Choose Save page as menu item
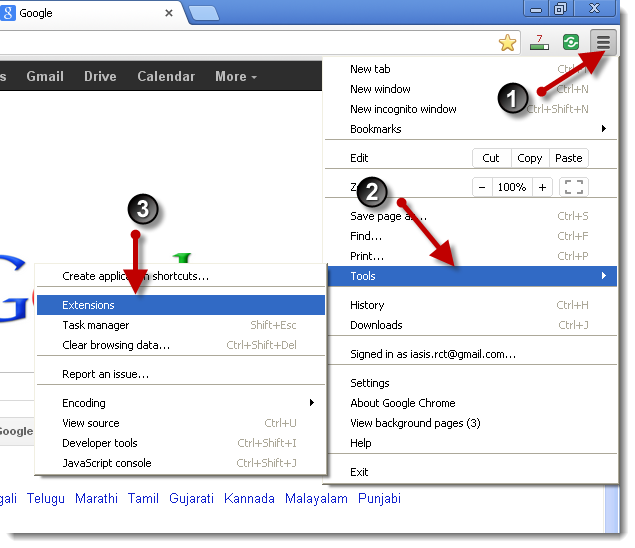This screenshot has height=548, width=635. coord(471,216)
